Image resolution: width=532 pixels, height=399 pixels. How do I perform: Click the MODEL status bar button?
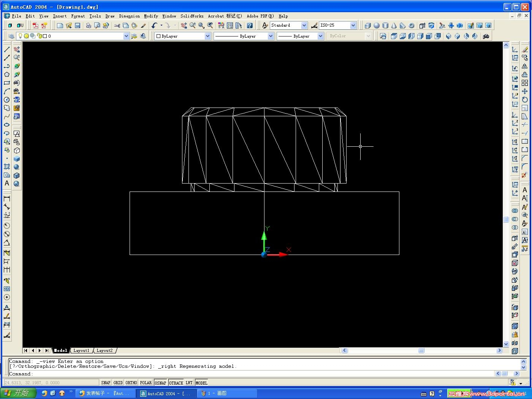[201, 383]
